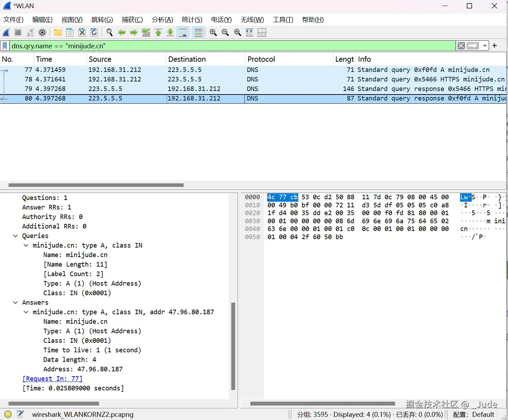The width and height of the screenshot is (508, 420).
Task: Clear the display filter
Action: coord(461,46)
